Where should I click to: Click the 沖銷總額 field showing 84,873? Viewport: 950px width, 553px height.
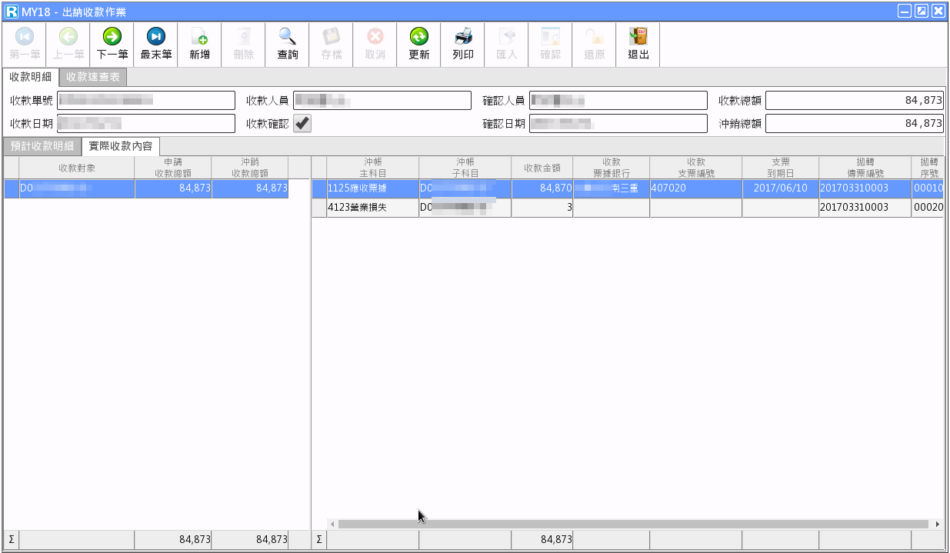point(854,124)
